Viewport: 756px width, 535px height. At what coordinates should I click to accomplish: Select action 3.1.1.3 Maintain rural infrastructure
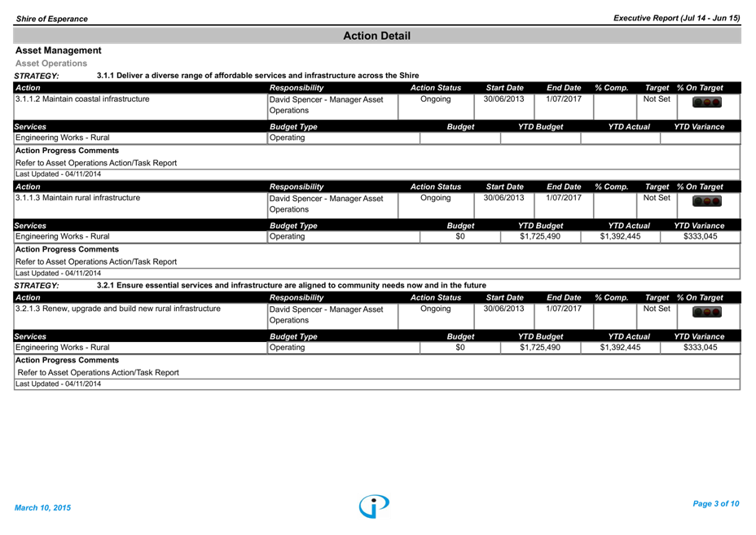click(x=78, y=198)
